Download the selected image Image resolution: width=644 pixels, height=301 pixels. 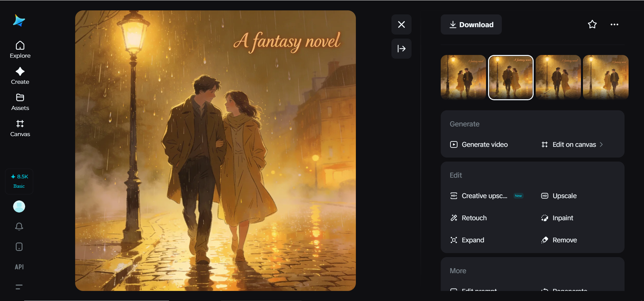(x=471, y=24)
